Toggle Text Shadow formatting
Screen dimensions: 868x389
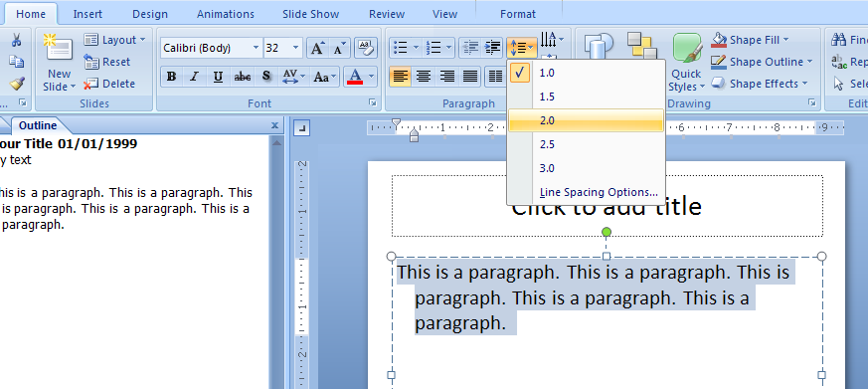point(266,77)
